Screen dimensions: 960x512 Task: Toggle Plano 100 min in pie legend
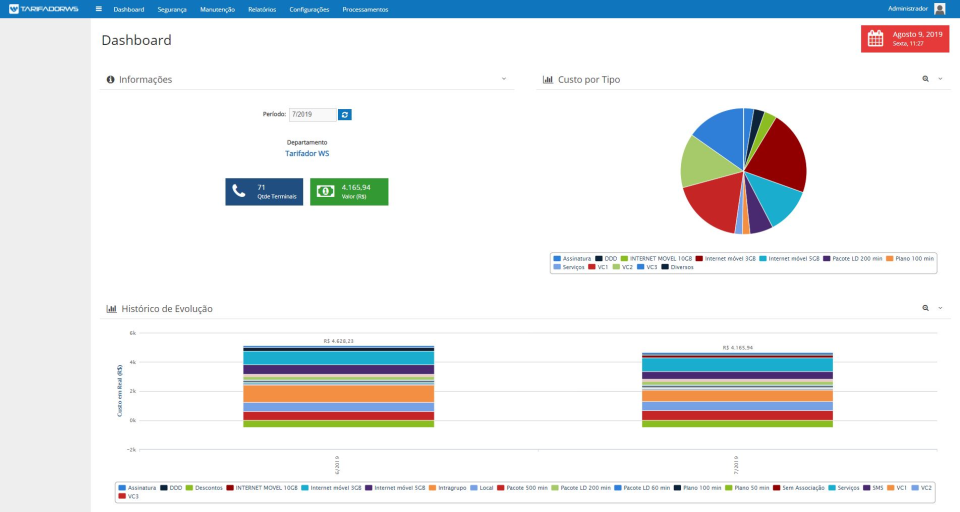pos(910,258)
